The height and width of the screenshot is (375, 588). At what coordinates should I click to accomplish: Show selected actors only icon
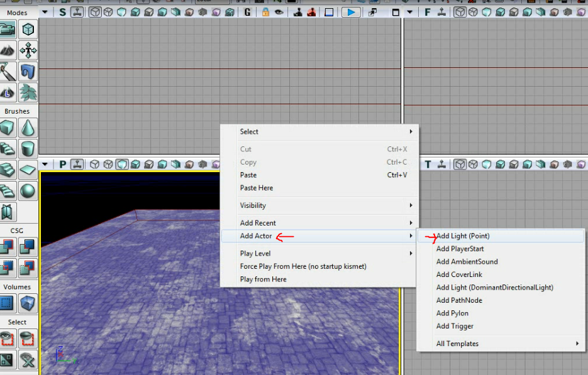(x=8, y=339)
